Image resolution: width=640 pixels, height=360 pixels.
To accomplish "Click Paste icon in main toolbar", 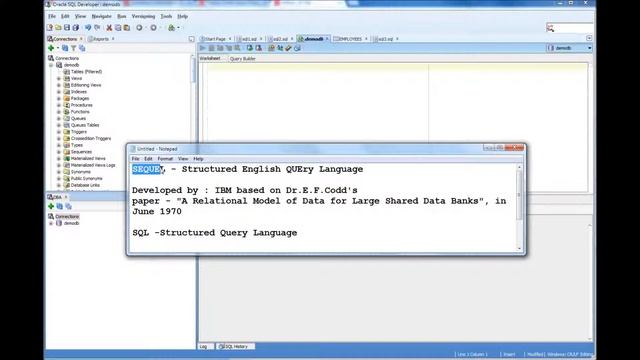I will (x=127, y=28).
